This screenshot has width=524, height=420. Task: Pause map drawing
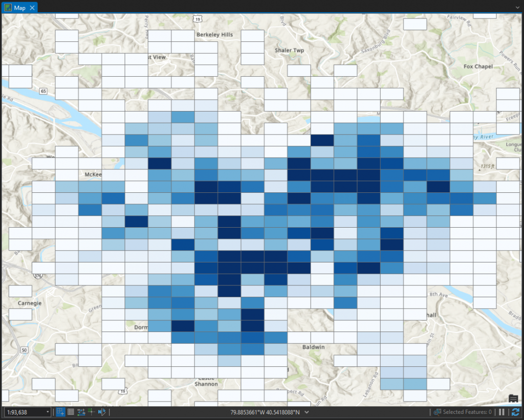click(501, 412)
